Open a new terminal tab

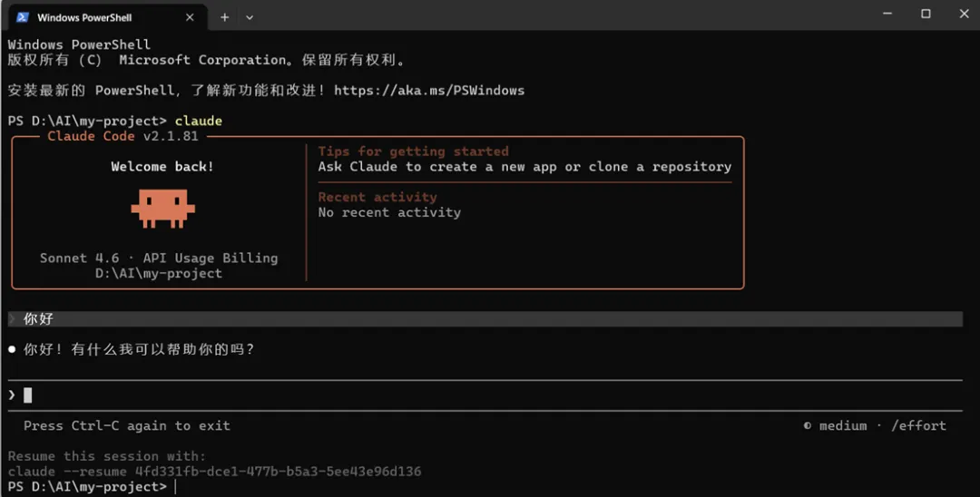tap(224, 17)
